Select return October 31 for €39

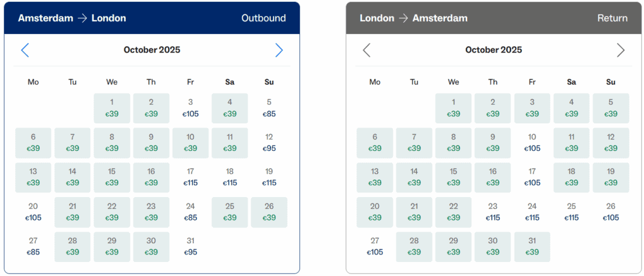(532, 246)
